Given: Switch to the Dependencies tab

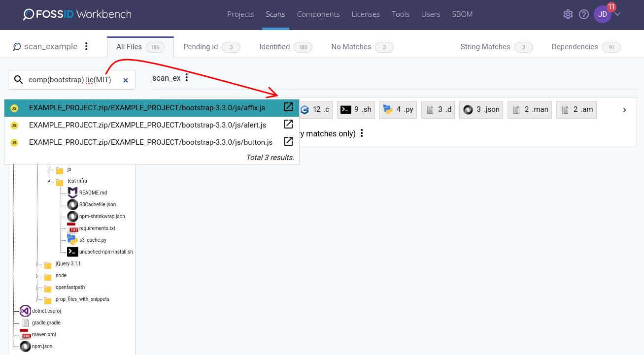Looking at the screenshot, I should (x=586, y=47).
